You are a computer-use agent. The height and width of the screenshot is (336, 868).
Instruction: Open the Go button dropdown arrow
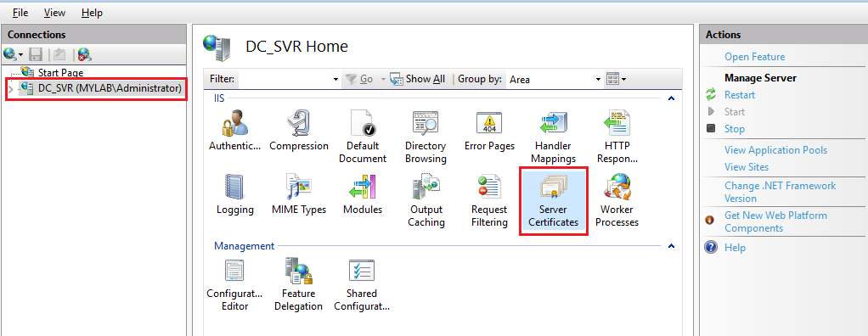pyautogui.click(x=382, y=80)
